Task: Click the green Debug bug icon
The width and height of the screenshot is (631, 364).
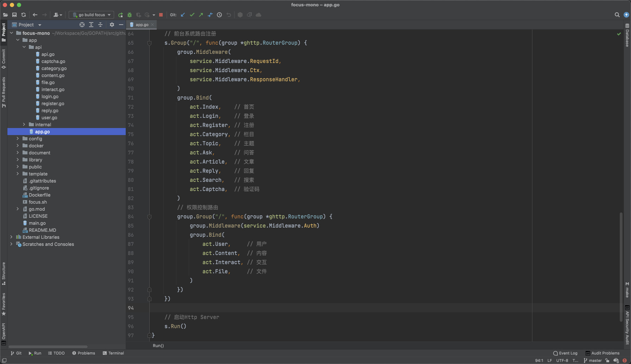Action: click(x=130, y=15)
